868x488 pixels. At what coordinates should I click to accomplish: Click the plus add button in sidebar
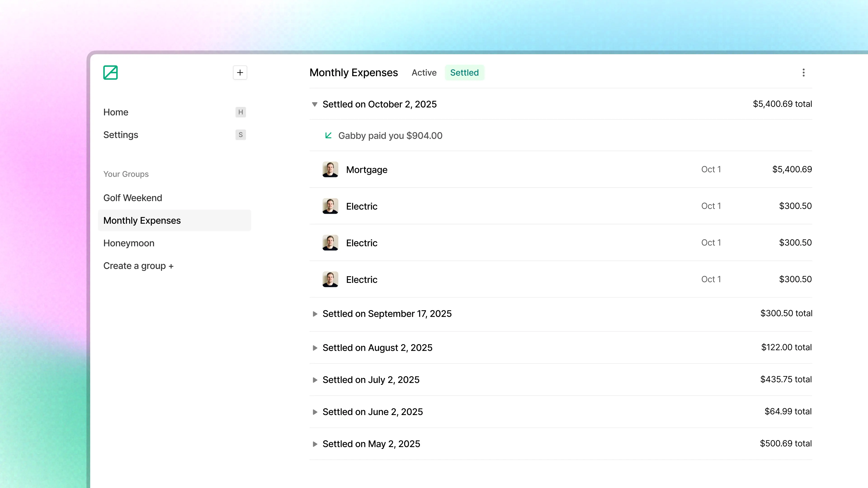[x=240, y=72]
